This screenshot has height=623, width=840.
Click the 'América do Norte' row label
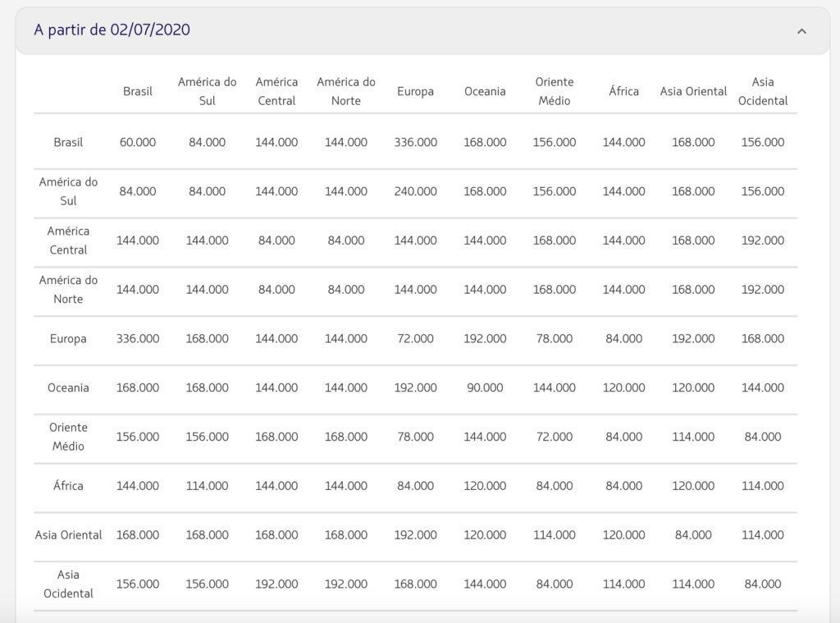tap(68, 290)
